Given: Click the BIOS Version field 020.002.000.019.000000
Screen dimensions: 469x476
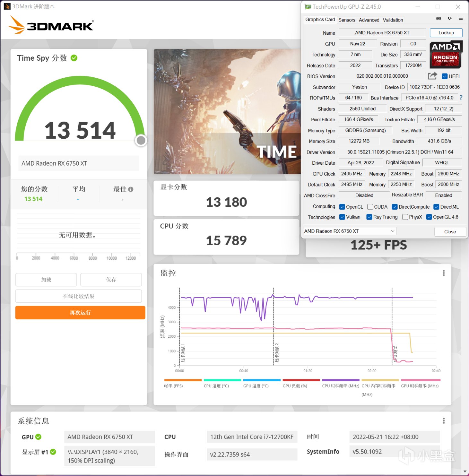Looking at the screenshot, I should point(382,76).
